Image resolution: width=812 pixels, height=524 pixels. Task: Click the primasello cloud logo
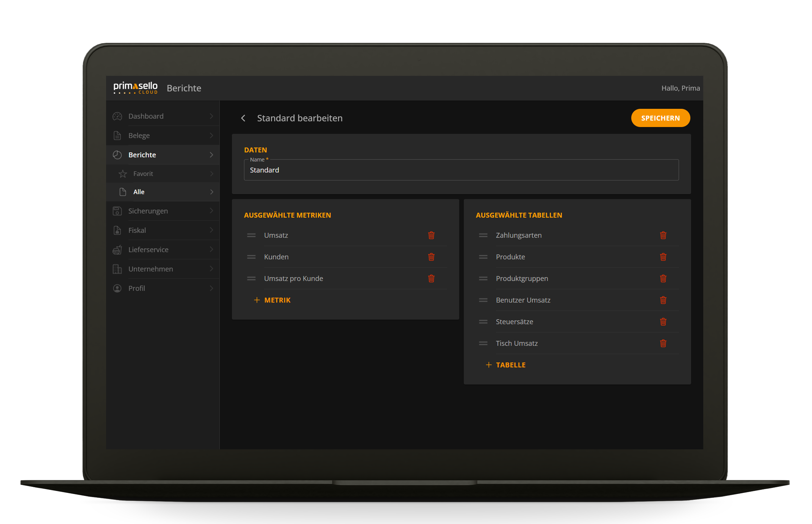(135, 88)
